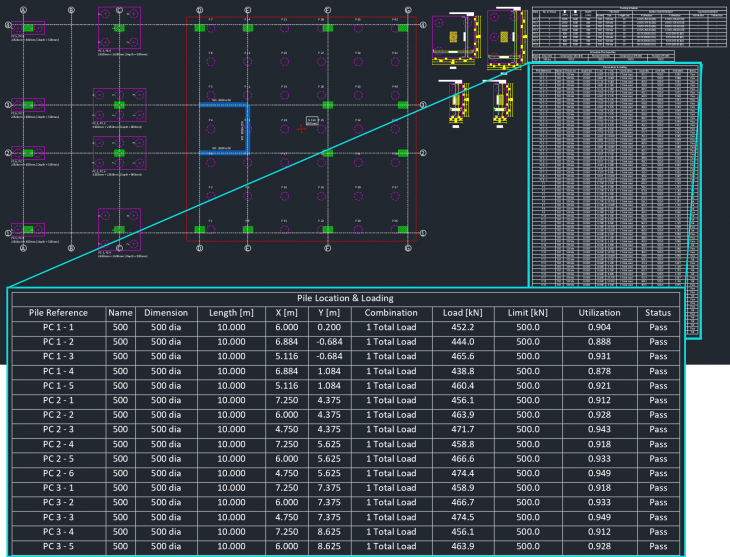
Task: Click the five-pile cap at top of plan
Action: point(119,28)
